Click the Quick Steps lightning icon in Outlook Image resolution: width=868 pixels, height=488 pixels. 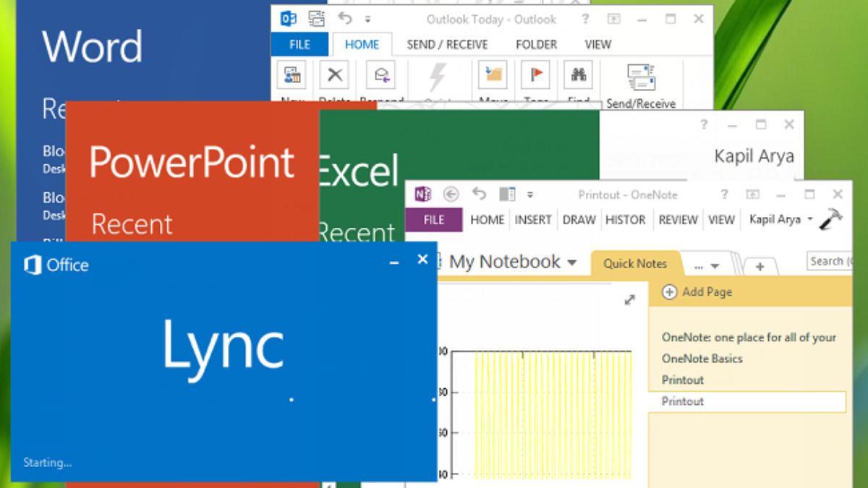coord(438,76)
